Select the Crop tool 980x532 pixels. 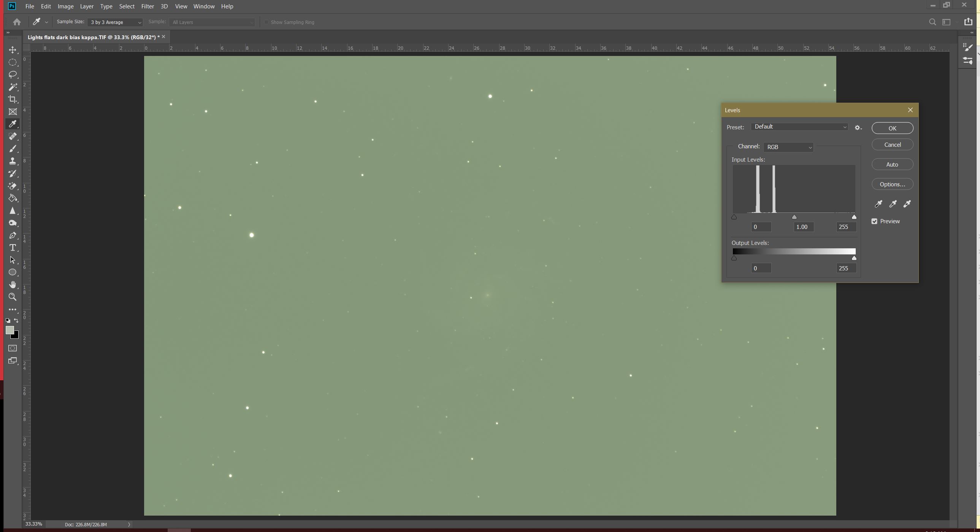[13, 99]
